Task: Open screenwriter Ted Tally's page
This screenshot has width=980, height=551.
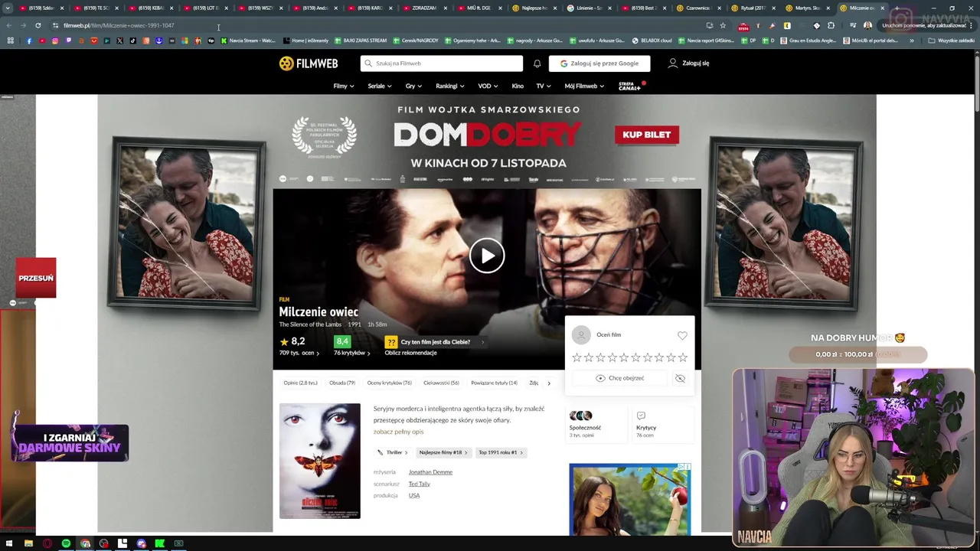Action: coord(419,484)
